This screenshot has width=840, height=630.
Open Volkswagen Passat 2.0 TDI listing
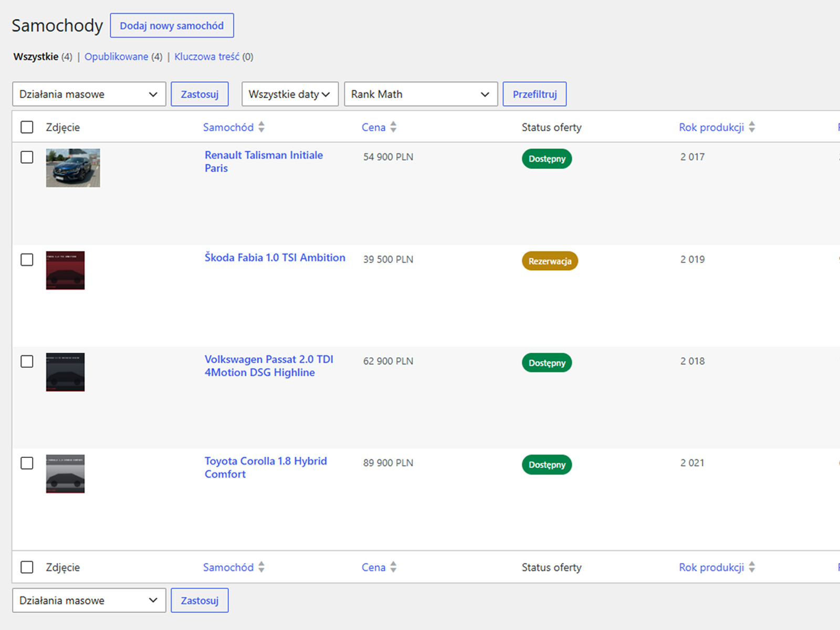click(269, 366)
